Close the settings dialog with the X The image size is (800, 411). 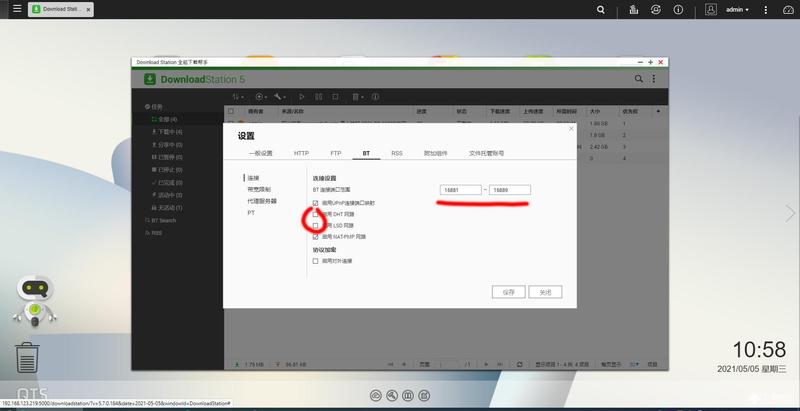tap(571, 129)
